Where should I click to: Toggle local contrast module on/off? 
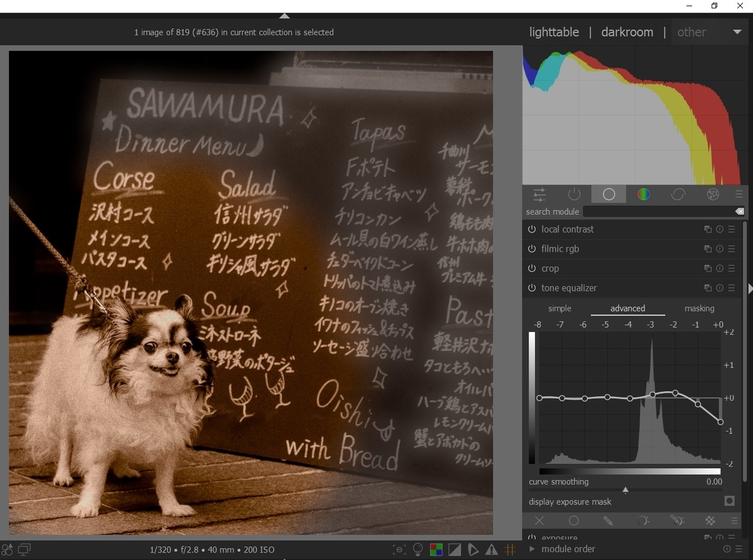(531, 230)
